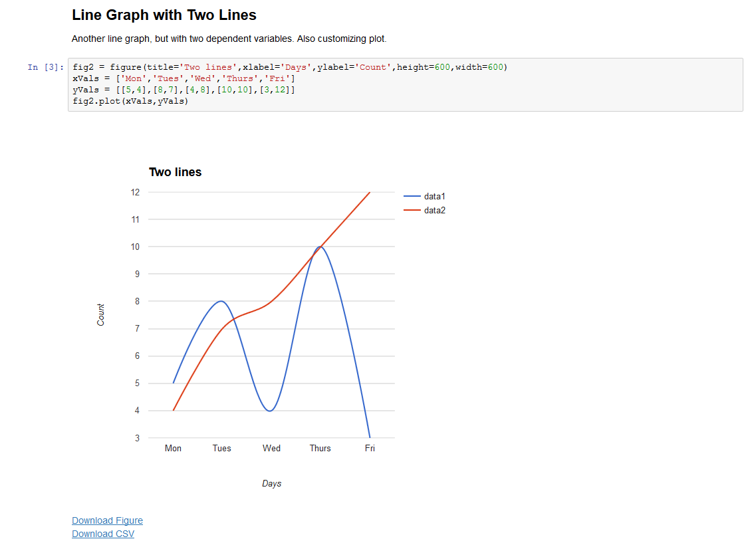Click the heading 'Line Graph with Two Lines'
The height and width of the screenshot is (545, 756).
coord(164,15)
